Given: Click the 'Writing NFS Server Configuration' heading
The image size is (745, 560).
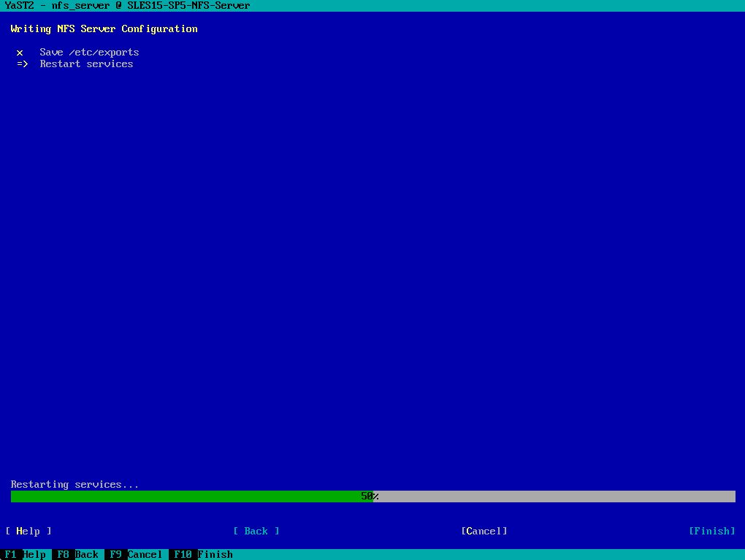Looking at the screenshot, I should tap(104, 29).
